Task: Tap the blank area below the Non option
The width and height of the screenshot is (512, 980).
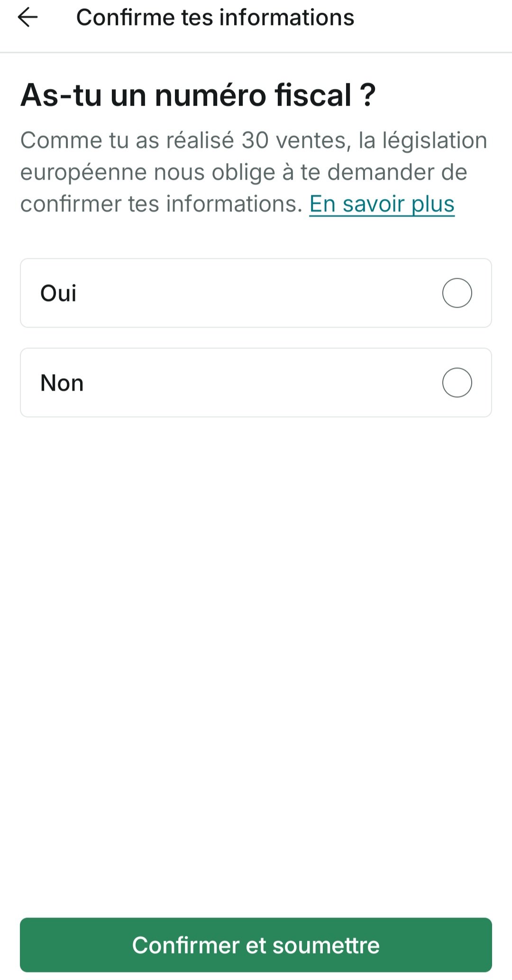Action: [x=256, y=616]
